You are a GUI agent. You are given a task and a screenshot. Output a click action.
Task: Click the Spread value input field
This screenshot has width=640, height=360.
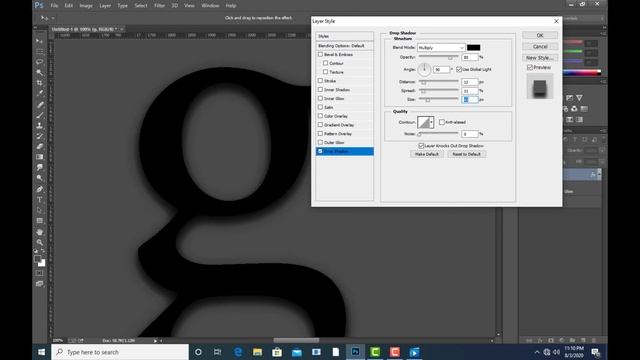click(x=469, y=91)
